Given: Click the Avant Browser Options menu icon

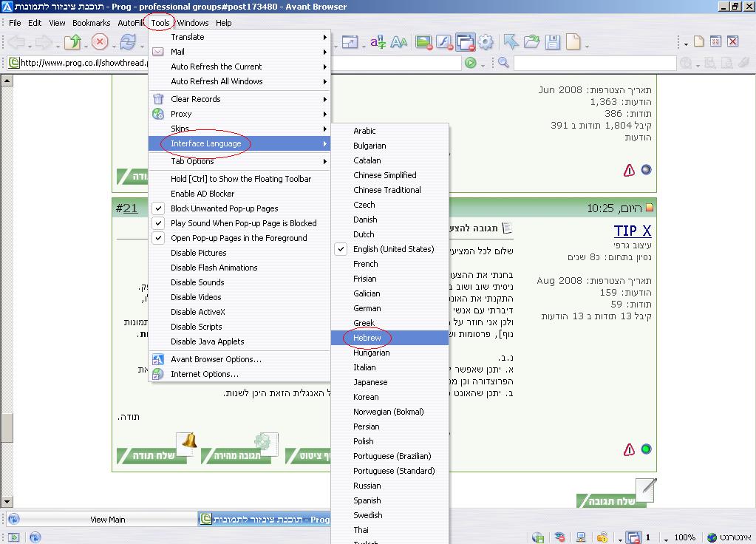Looking at the screenshot, I should click(x=158, y=359).
